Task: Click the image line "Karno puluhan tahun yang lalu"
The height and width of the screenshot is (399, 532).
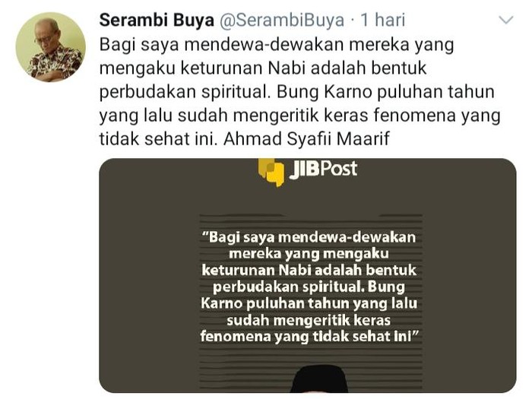Action: (x=309, y=303)
